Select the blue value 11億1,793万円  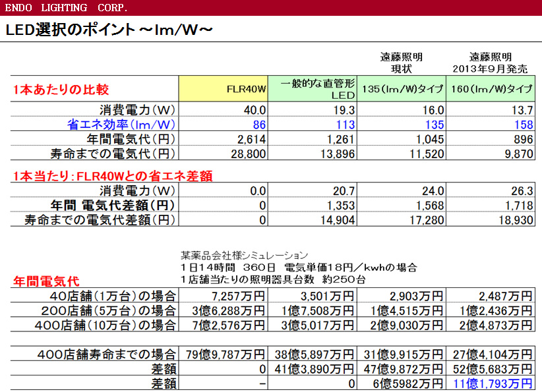(493, 383)
